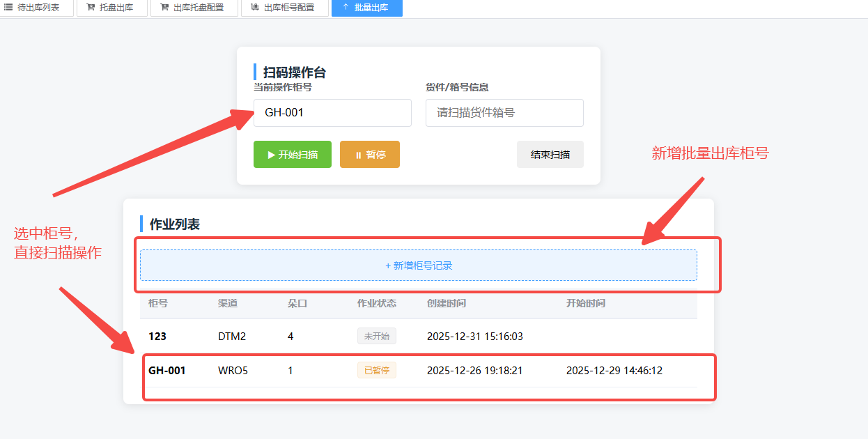The height and width of the screenshot is (439, 868).
Task: Focus the 当前操作柜号 input field
Action: click(332, 113)
